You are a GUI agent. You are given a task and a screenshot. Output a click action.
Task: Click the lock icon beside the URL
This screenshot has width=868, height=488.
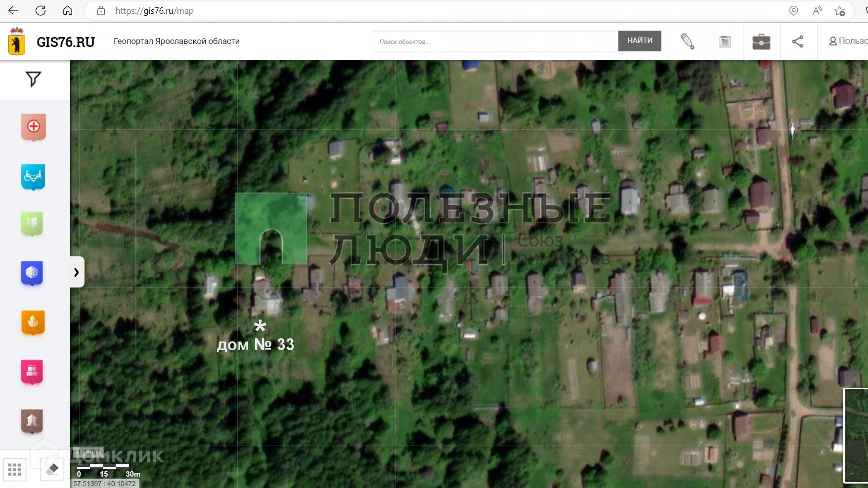tap(101, 11)
